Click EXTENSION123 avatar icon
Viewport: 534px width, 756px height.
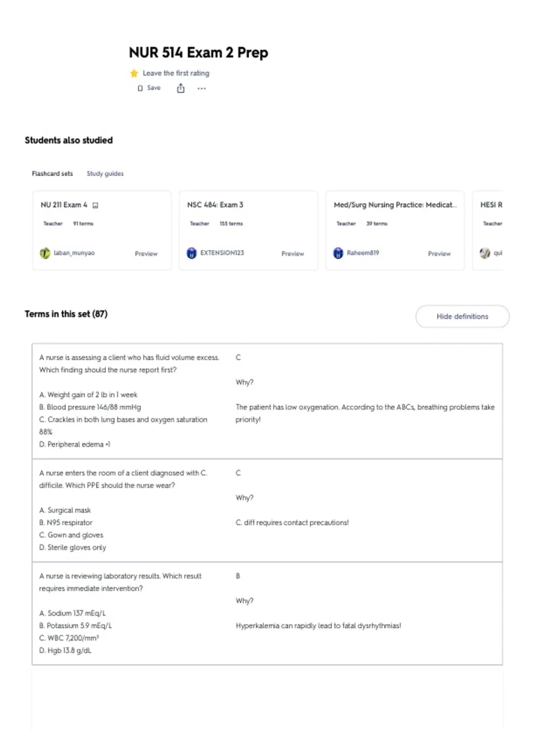[x=191, y=253]
